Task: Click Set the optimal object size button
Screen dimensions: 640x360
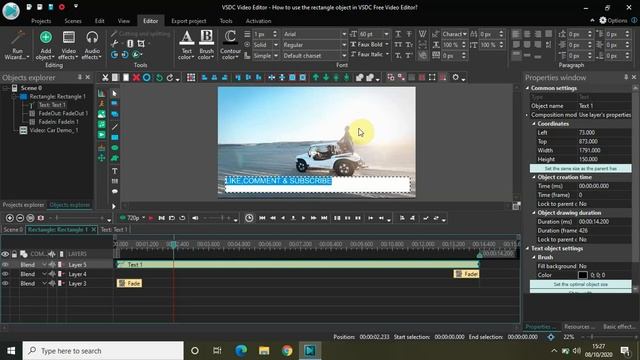Action: [580, 284]
